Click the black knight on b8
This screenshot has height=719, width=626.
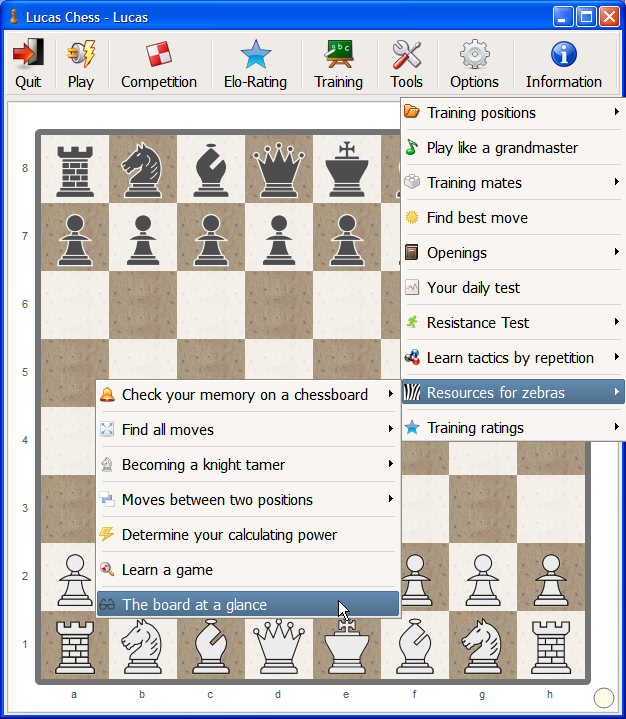143,170
